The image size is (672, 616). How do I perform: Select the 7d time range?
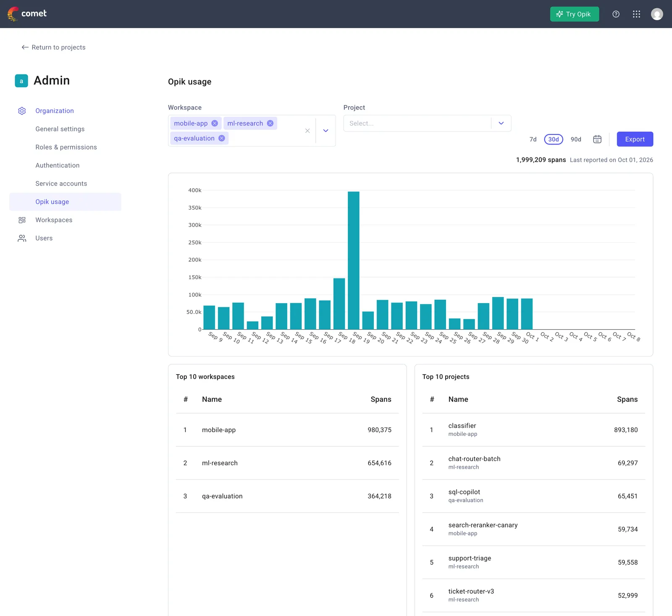(533, 139)
